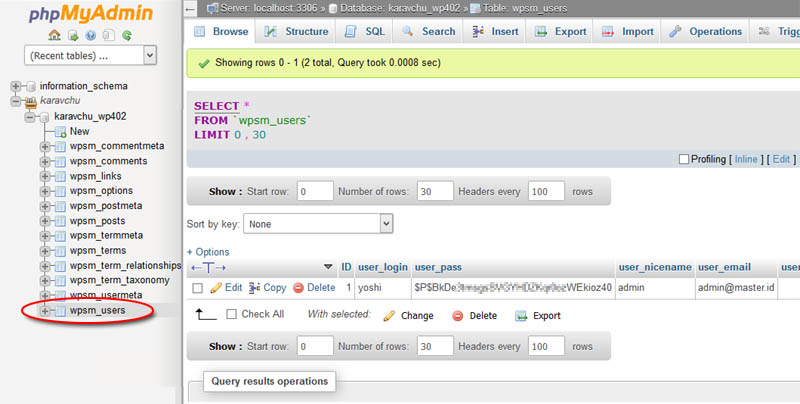
Task: Click the table icon beside wpsm_links
Action: tap(60, 176)
